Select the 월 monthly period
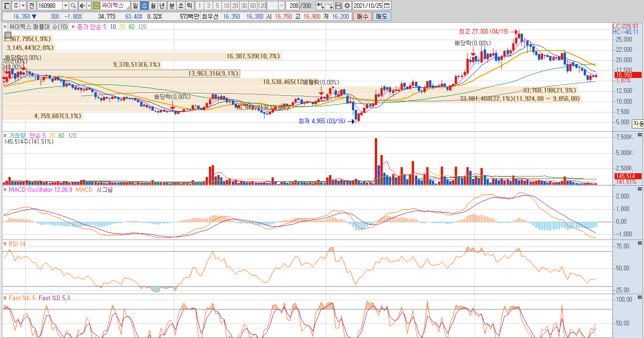The height and width of the screenshot is (338, 644). 153,6
